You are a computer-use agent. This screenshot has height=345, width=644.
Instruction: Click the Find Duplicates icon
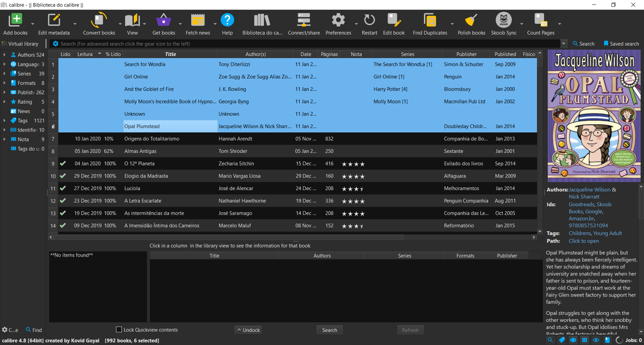click(x=430, y=21)
